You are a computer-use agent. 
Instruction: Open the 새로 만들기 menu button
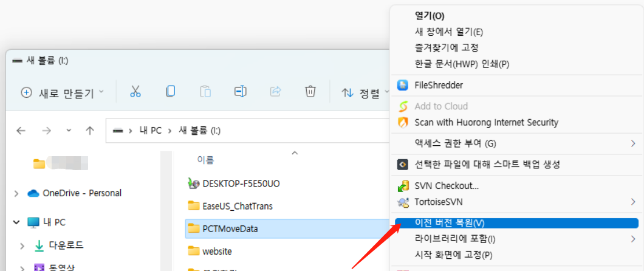[61, 93]
